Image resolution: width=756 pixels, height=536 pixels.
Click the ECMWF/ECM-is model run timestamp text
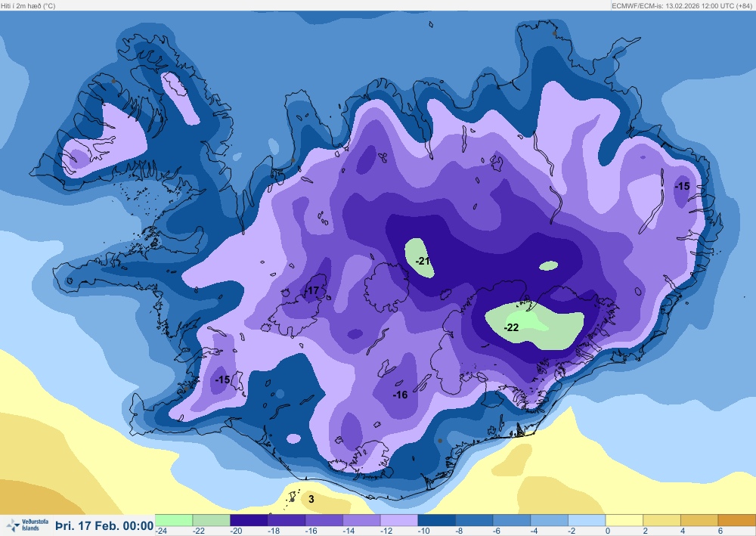click(x=682, y=6)
